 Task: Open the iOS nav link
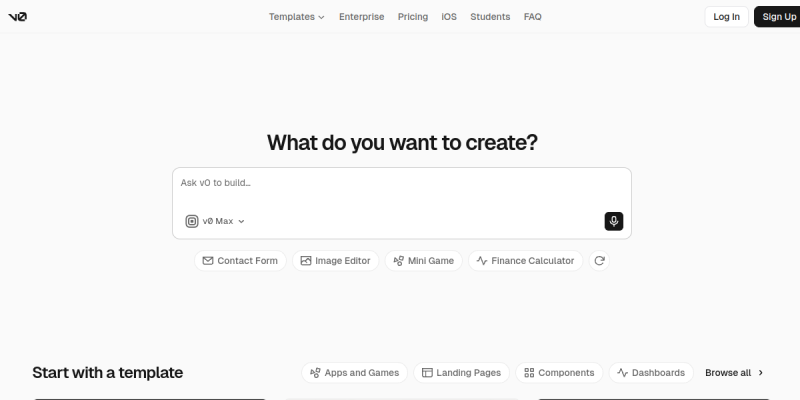point(449,17)
